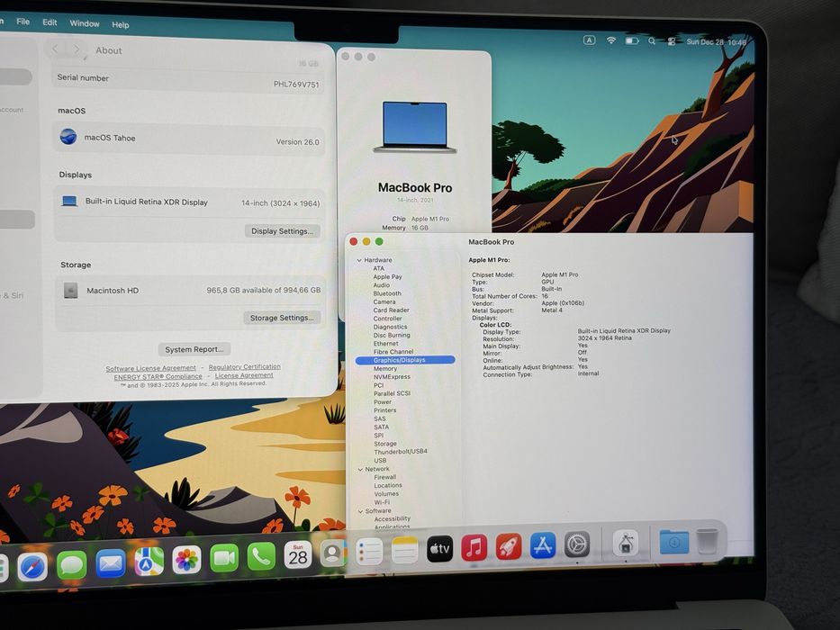Collapse the Network section chevron

click(x=360, y=469)
